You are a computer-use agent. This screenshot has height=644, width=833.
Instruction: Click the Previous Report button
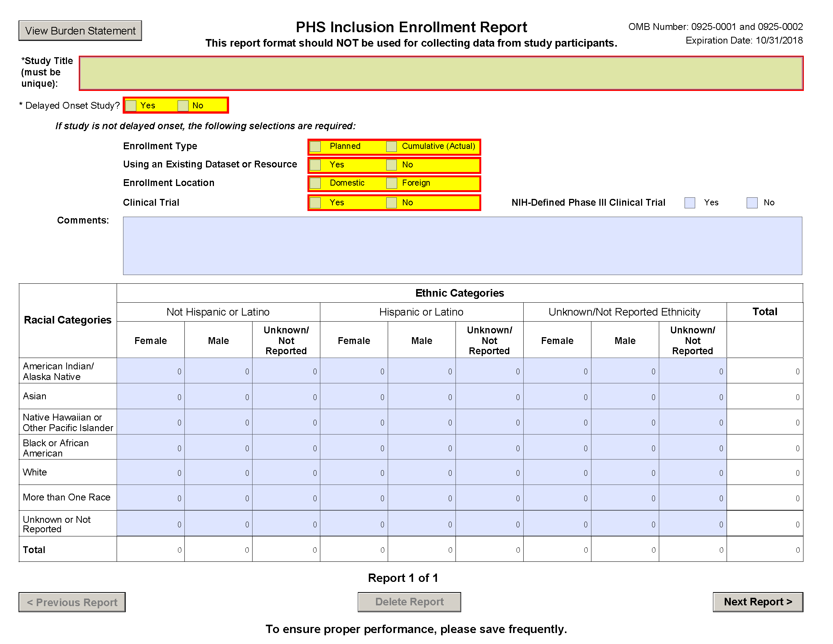[x=72, y=602]
